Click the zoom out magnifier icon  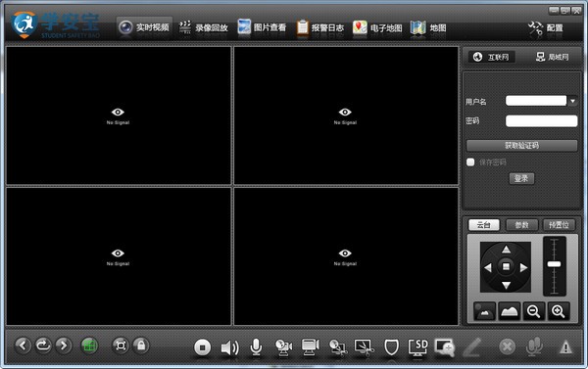533,311
